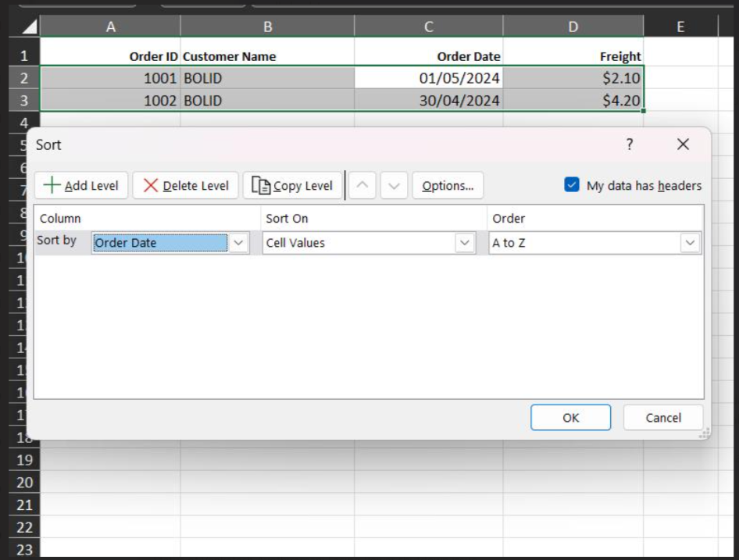Viewport: 739px width, 560px height.
Task: Cancel the Sort dialog
Action: click(663, 418)
